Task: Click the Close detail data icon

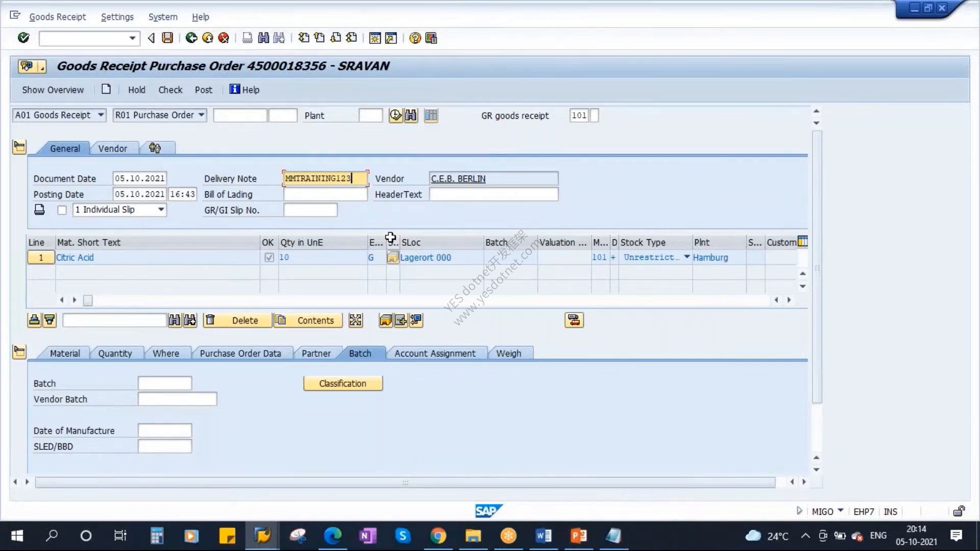Action: tap(19, 352)
